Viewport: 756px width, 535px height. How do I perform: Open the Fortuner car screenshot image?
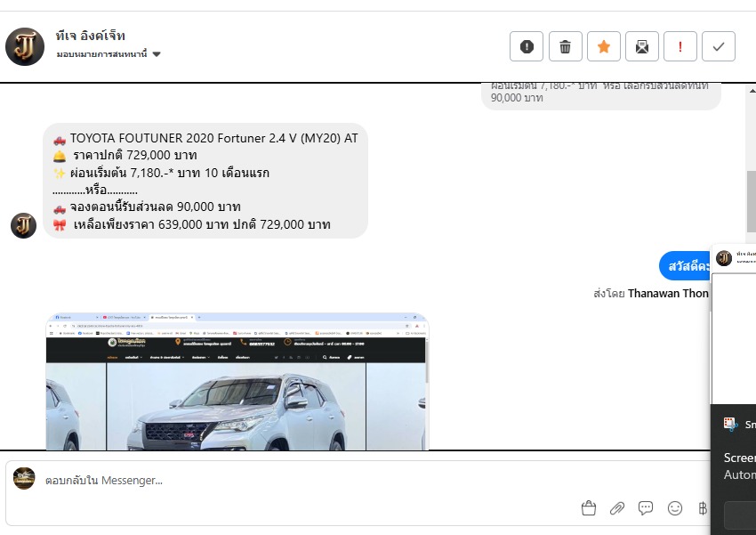(x=237, y=383)
